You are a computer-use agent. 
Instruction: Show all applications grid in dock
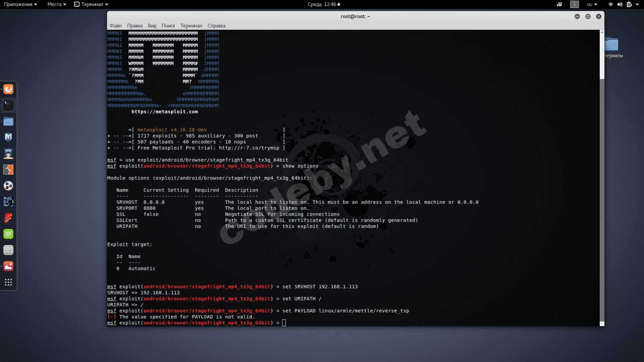8,282
